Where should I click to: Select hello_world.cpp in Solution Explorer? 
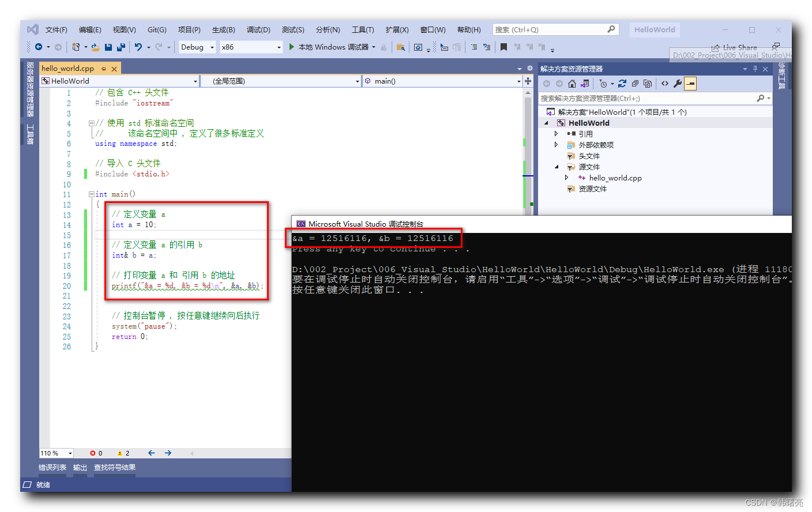coord(615,178)
